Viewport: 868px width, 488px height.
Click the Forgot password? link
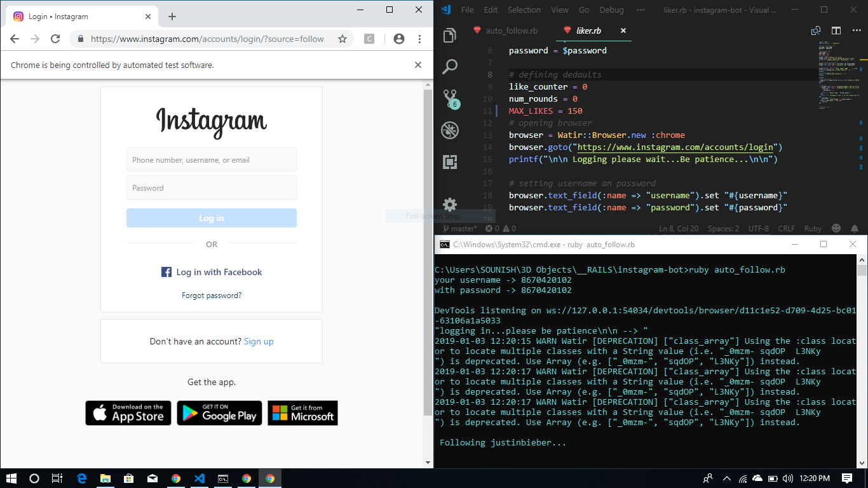pos(212,295)
